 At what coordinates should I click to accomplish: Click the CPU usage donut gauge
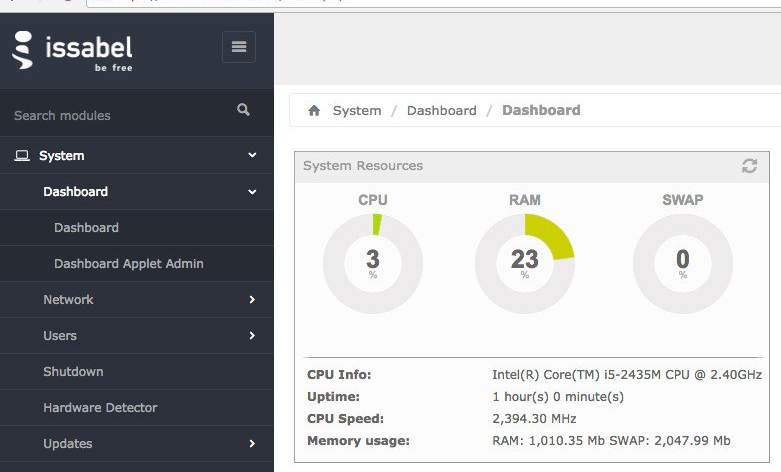pyautogui.click(x=372, y=263)
